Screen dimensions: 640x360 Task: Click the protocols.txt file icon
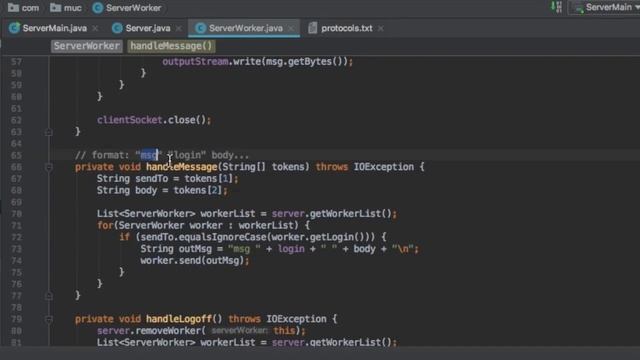click(x=313, y=28)
